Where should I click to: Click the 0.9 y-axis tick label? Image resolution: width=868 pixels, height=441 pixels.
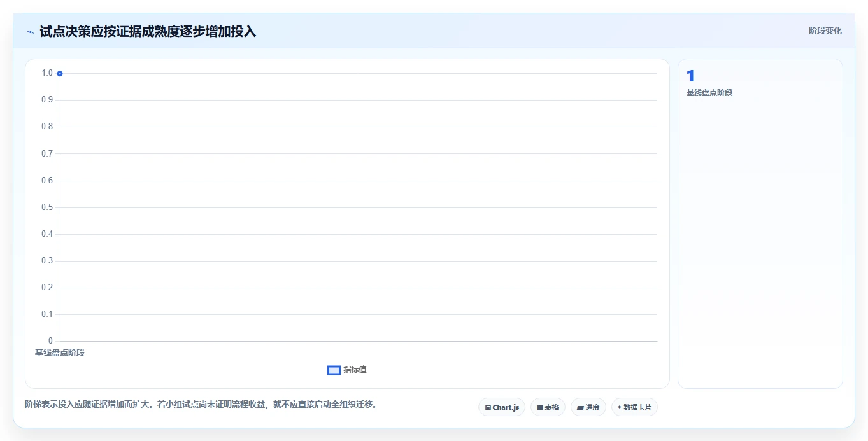click(x=47, y=100)
